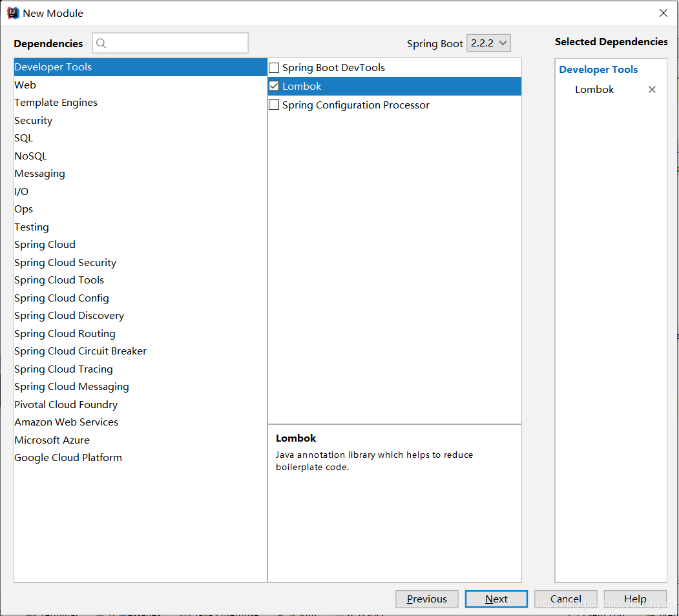
Task: Select the SQL category
Action: coord(140,138)
